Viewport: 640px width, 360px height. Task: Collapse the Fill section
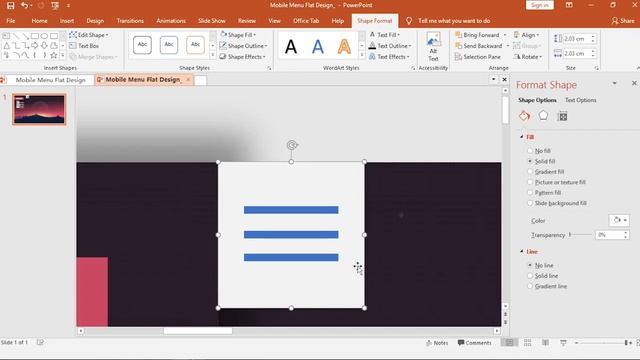click(x=522, y=137)
